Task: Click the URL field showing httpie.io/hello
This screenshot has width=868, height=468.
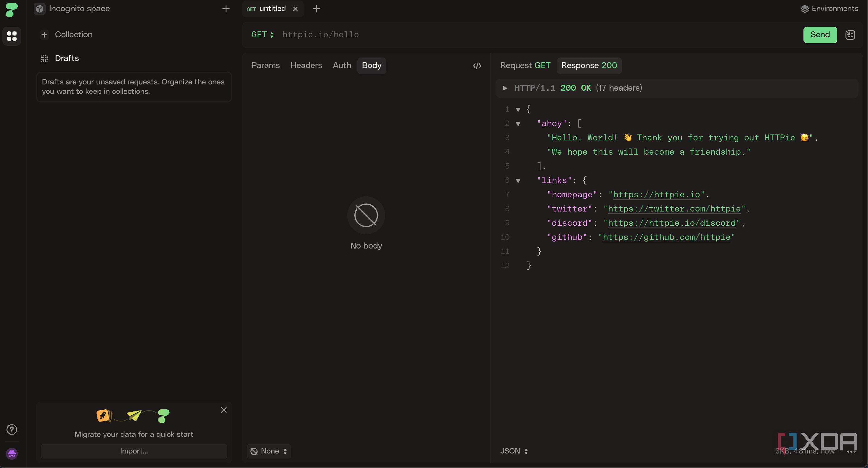Action: point(539,35)
